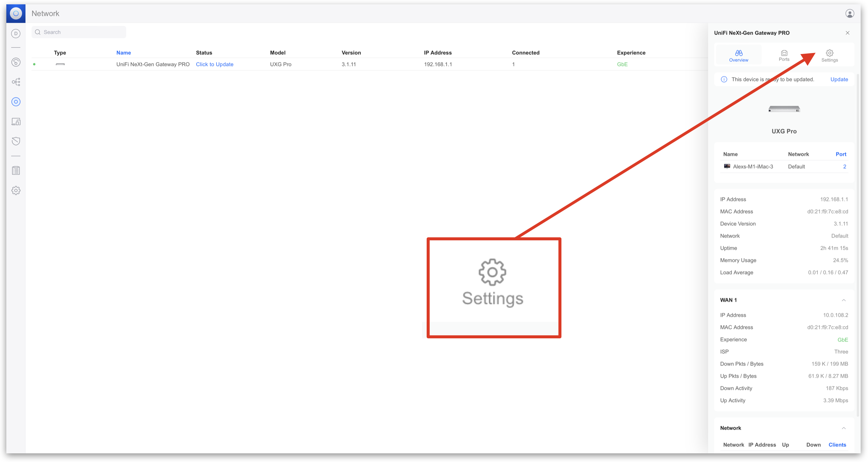Open the Topology icon in the sidebar
This screenshot has height=462, width=868.
(16, 82)
